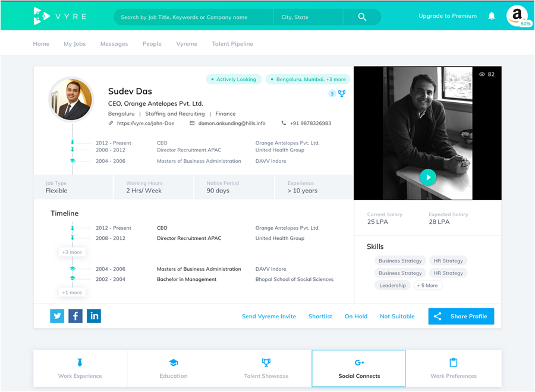Click the Current Salary value 25 LPA
The height and width of the screenshot is (392, 535).
(x=377, y=222)
